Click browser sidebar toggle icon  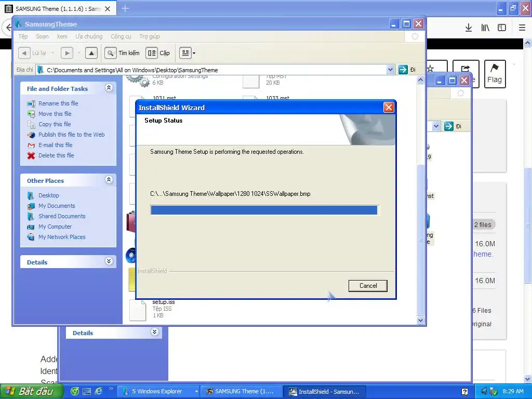tap(502, 28)
